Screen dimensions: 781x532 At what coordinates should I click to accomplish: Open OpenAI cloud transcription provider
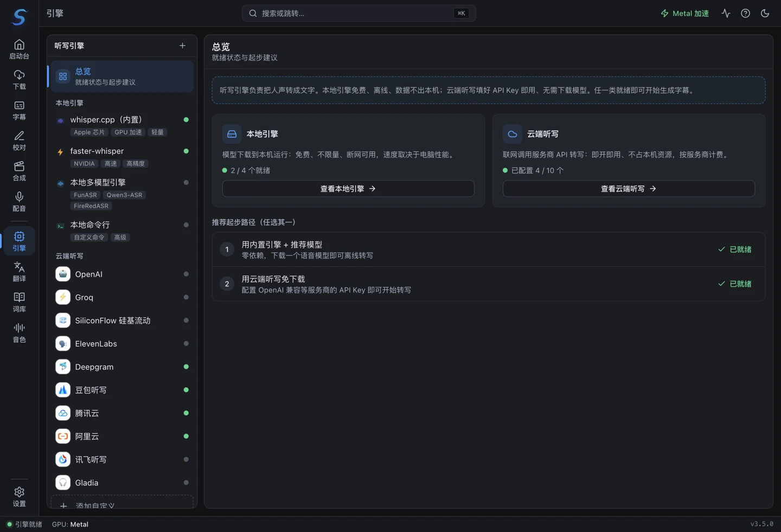tap(123, 274)
